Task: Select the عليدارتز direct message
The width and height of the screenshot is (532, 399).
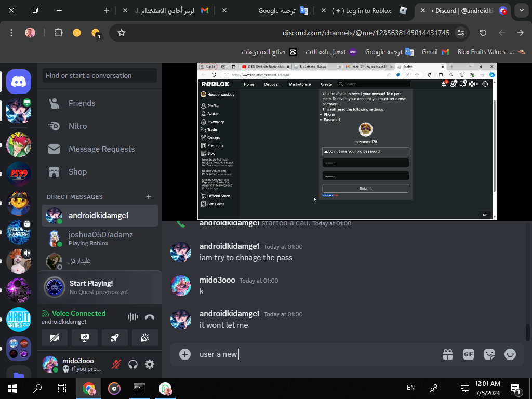Action: pos(100,261)
